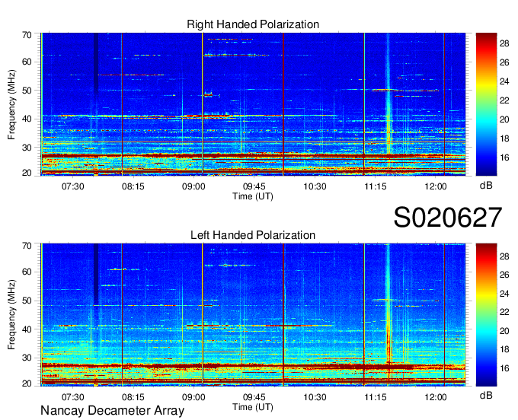Click the 20 frequency tick of left-handed plot

coord(27,383)
